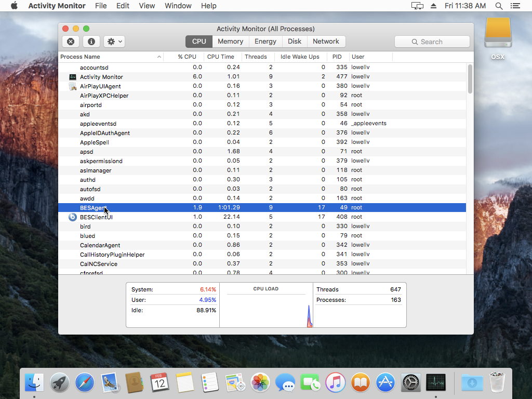Select the akd process row
The height and width of the screenshot is (399, 532).
[x=262, y=114]
